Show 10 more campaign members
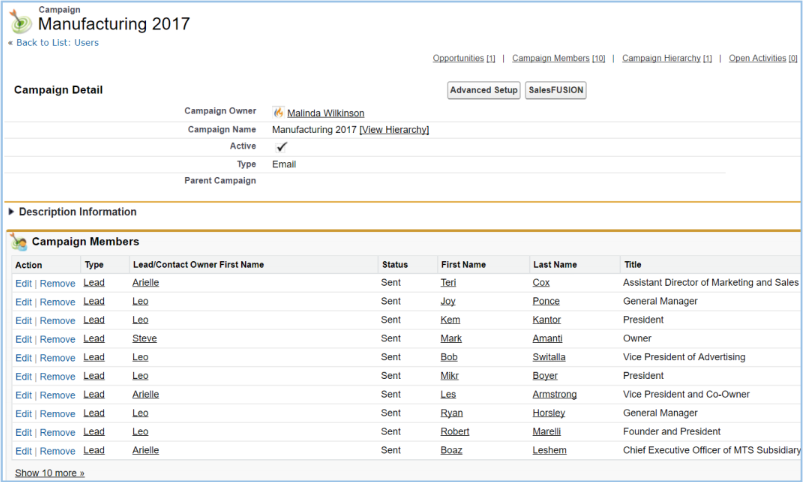 pos(50,473)
